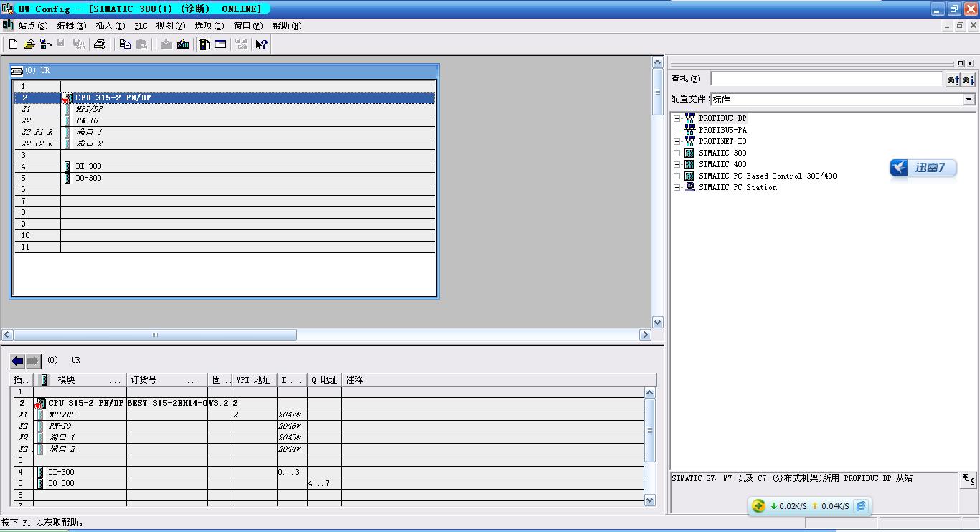The image size is (980, 532).
Task: Open the 站点 (Station) menu
Action: point(32,26)
